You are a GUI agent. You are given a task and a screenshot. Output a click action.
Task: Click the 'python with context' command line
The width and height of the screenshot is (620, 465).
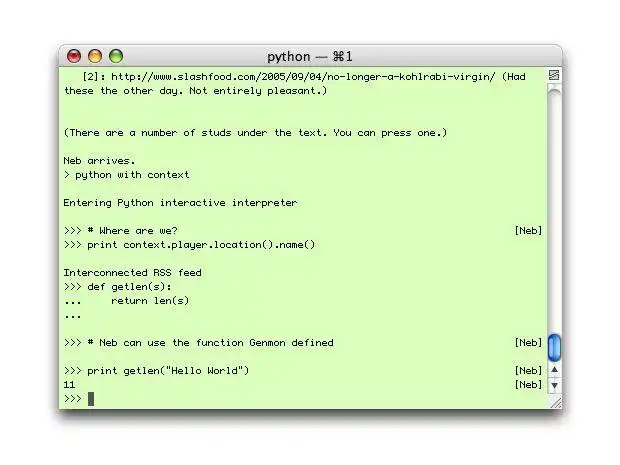point(132,174)
